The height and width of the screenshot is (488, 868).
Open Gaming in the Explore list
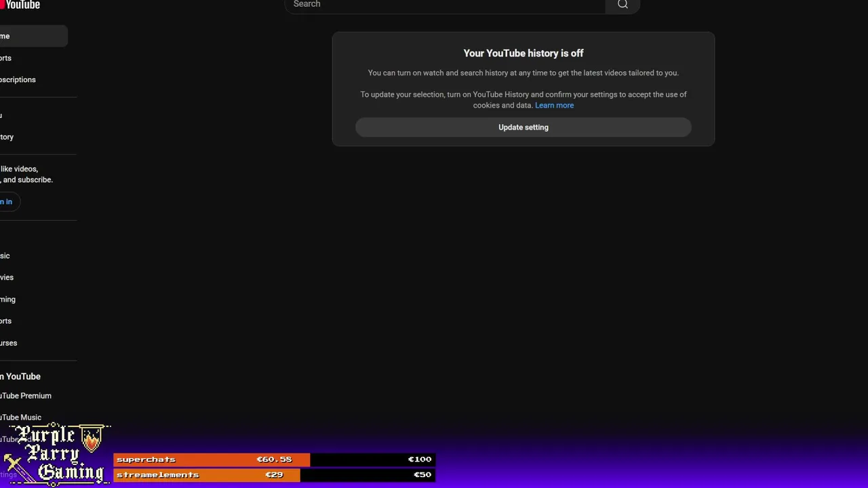(x=7, y=299)
